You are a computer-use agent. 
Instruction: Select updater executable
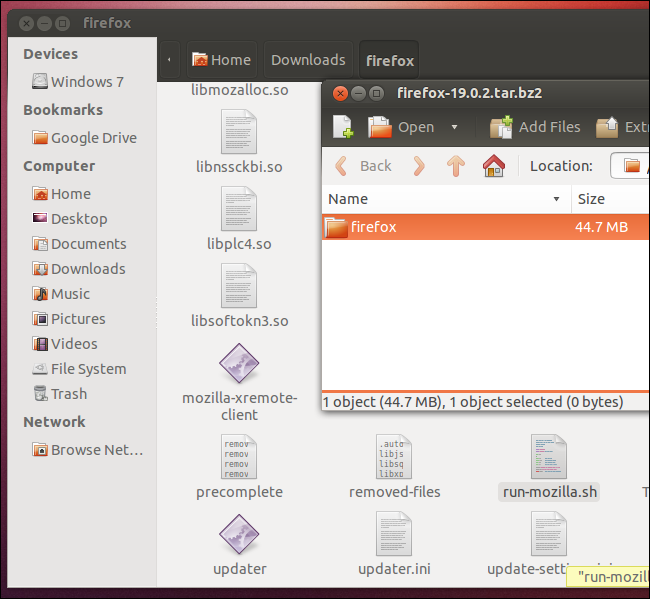click(x=239, y=545)
